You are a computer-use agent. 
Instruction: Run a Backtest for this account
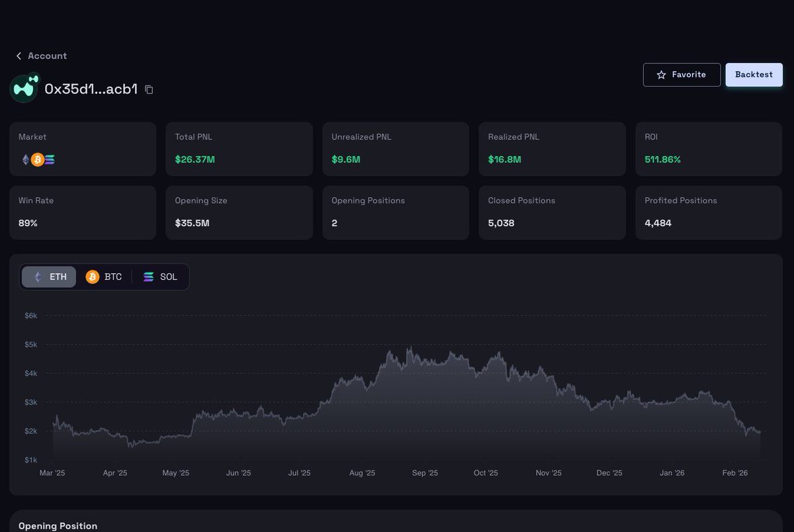[754, 75]
